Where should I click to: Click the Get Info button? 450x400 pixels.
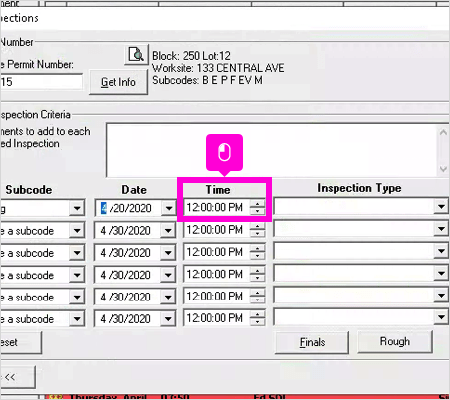[118, 82]
